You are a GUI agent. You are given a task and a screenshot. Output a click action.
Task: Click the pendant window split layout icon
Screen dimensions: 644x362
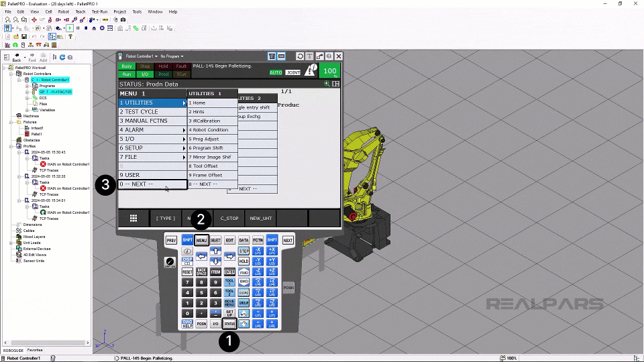(336, 84)
